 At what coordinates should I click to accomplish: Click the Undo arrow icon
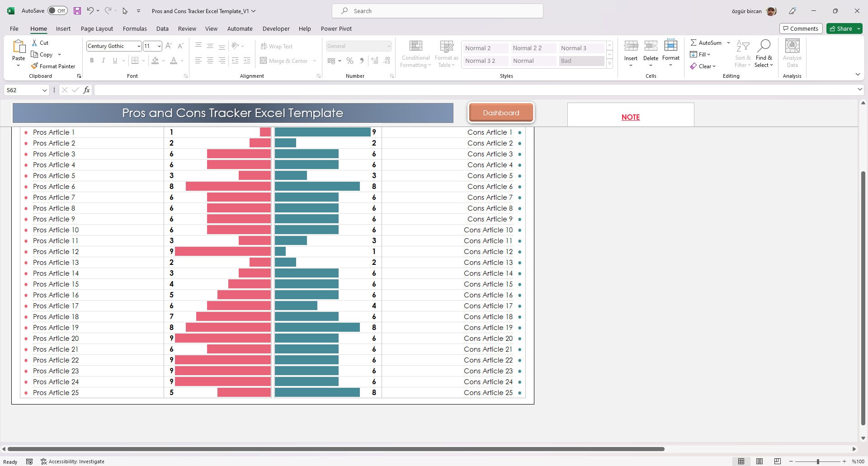90,11
